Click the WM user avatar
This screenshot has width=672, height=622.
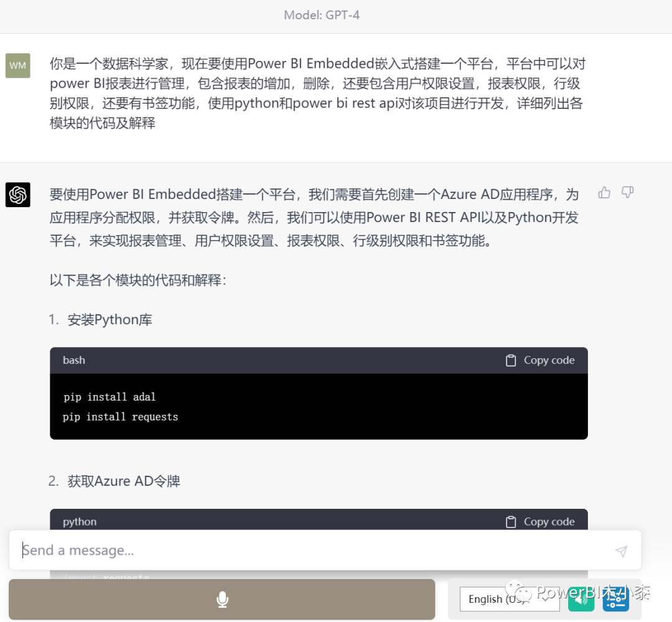[x=18, y=65]
